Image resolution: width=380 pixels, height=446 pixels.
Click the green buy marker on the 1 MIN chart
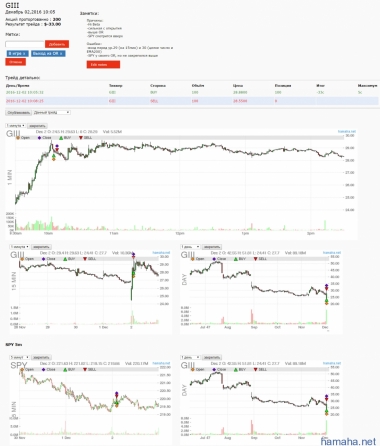[54, 156]
